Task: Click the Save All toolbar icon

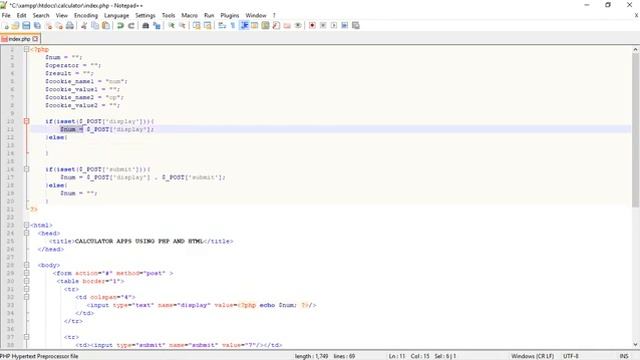Action: coord(37,26)
